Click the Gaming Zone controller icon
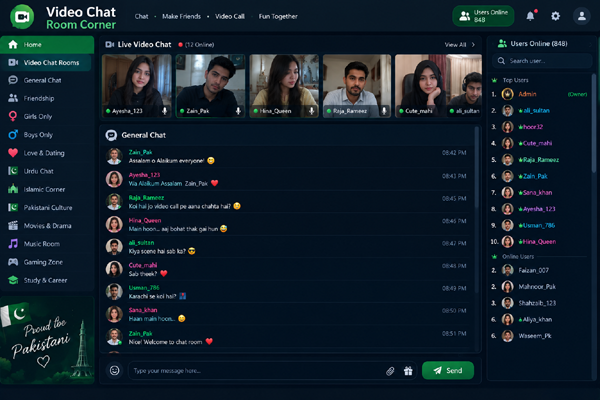This screenshot has width=600, height=400. pyautogui.click(x=13, y=262)
